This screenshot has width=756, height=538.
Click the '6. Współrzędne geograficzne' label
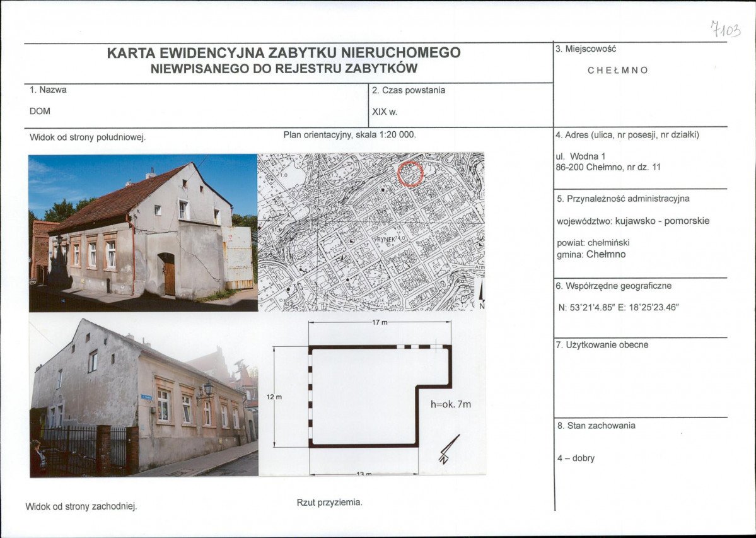pos(614,286)
